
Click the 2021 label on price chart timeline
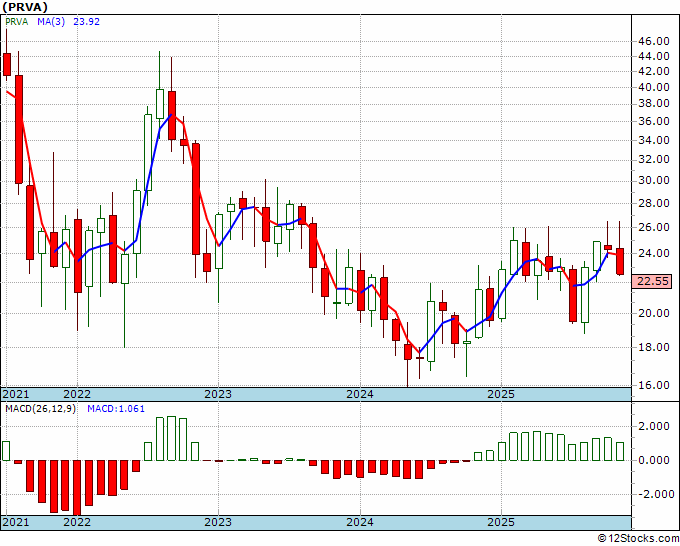16,394
